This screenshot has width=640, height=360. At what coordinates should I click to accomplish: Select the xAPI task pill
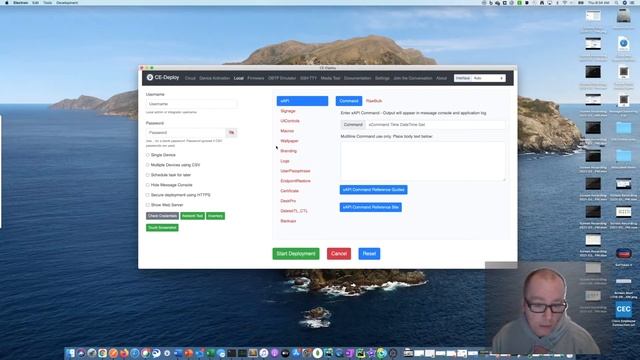[302, 101]
